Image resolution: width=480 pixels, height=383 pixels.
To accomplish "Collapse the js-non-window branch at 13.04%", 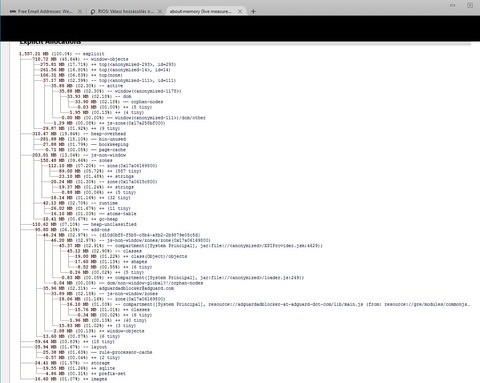I will (x=79, y=155).
